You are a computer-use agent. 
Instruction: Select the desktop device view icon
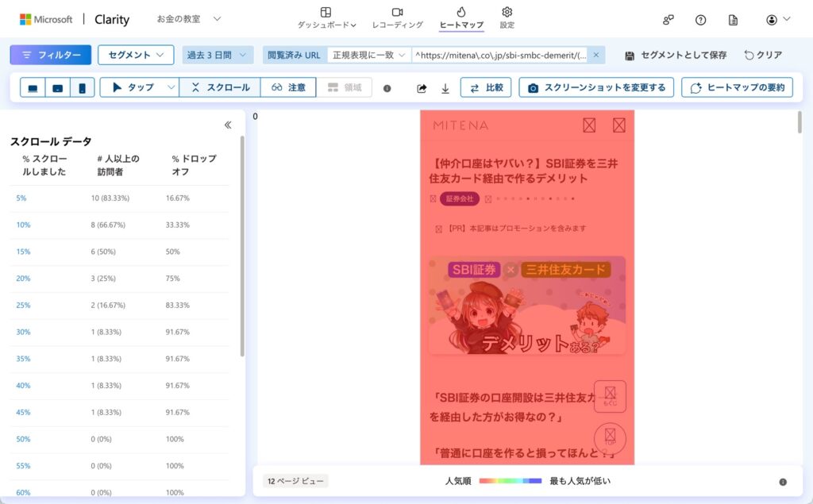(x=33, y=87)
